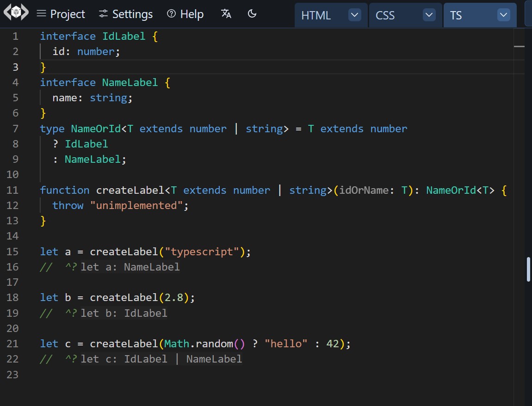Screen dimensions: 532x406
Task: Click line number 11 in the gutter
Action: [12, 190]
